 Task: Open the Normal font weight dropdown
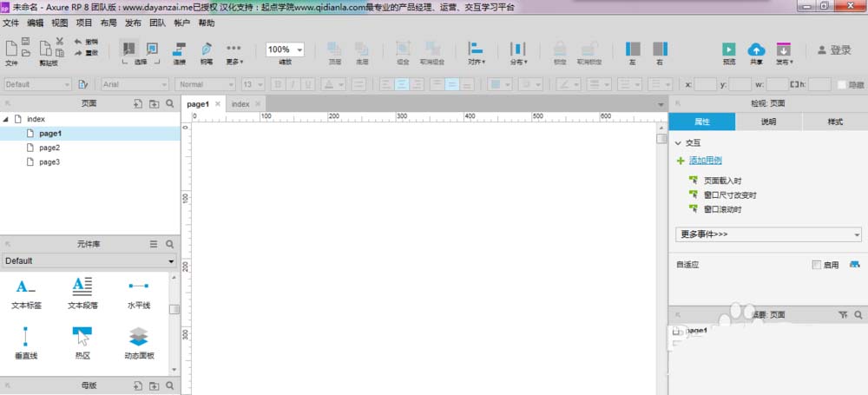point(206,84)
